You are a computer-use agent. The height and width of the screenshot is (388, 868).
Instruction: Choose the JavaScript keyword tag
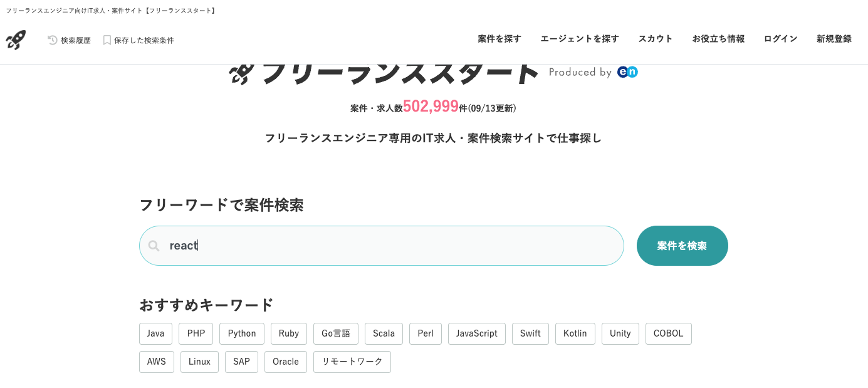476,333
